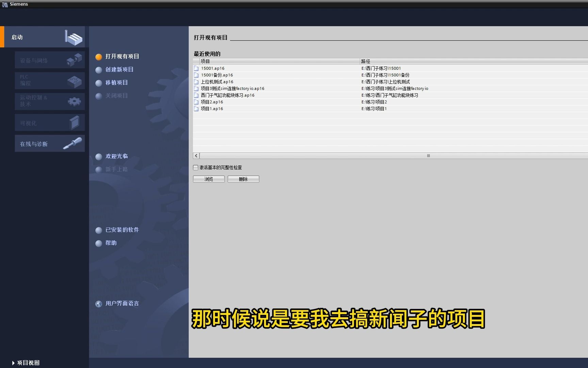Switch to 项目视图 link at bottom
The width and height of the screenshot is (588, 368).
coord(28,363)
